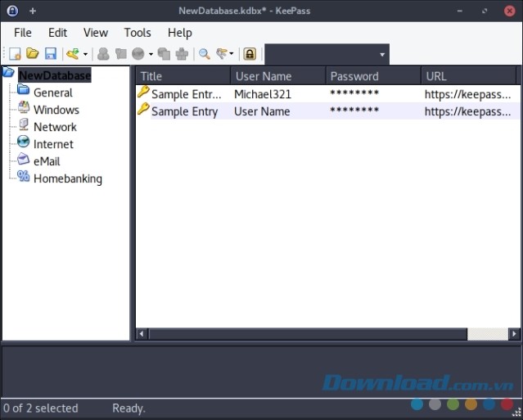The image size is (523, 420).
Task: Click the Internet globe icon in tree
Action: tap(24, 142)
